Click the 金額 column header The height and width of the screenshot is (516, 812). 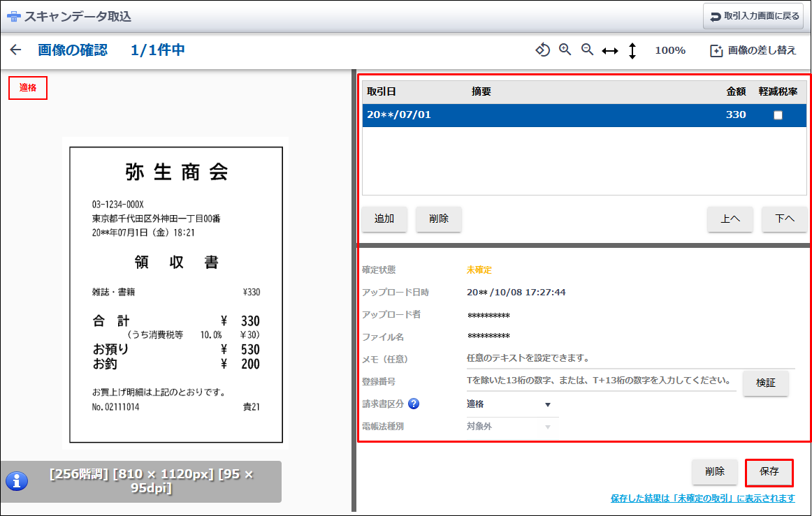click(736, 91)
